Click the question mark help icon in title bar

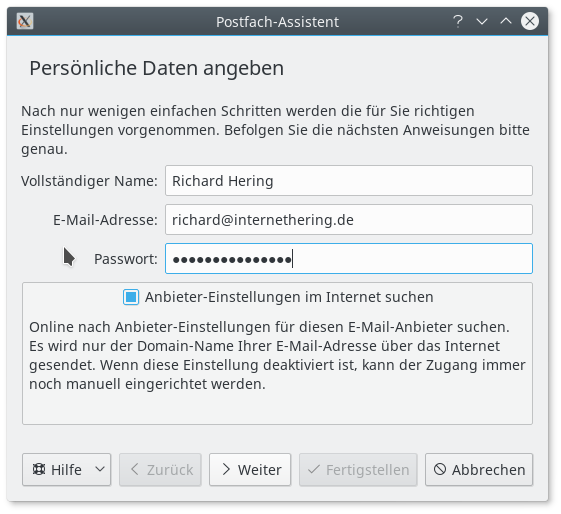pos(458,21)
